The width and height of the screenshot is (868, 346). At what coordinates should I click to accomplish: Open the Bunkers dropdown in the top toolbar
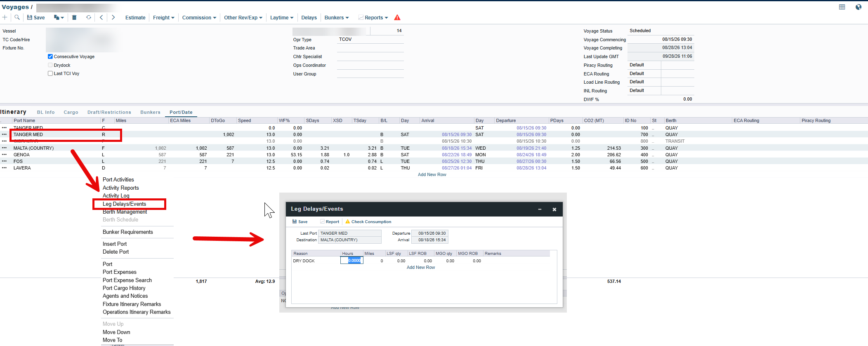click(x=337, y=17)
